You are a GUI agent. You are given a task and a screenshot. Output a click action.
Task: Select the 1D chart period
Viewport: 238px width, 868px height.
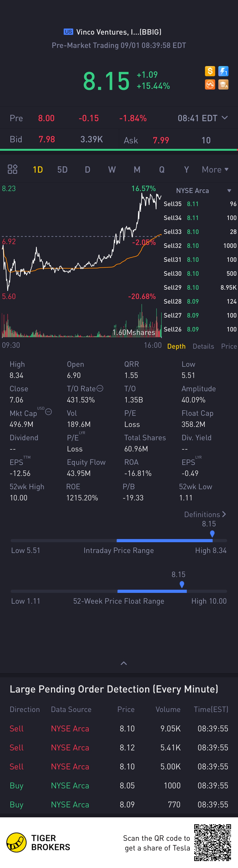pyautogui.click(x=38, y=170)
